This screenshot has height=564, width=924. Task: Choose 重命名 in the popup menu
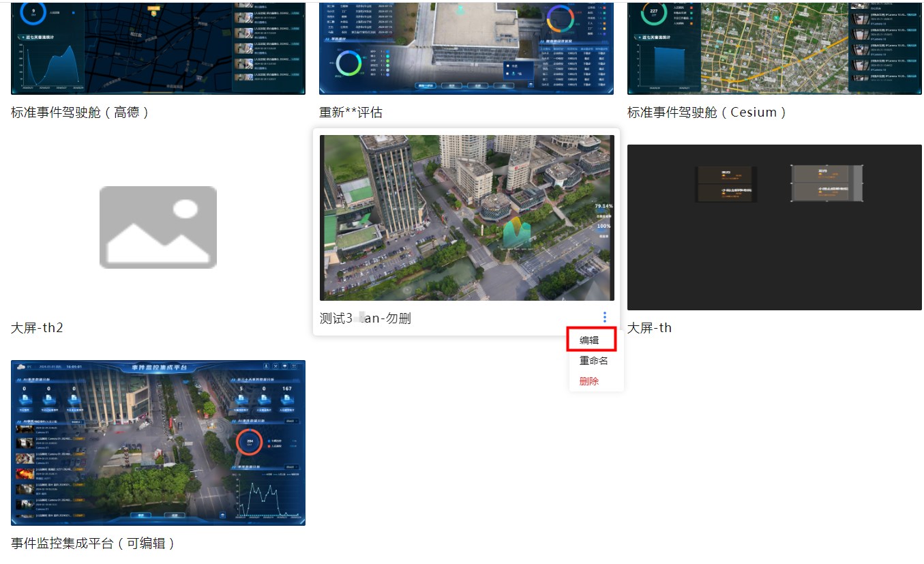[x=593, y=360]
